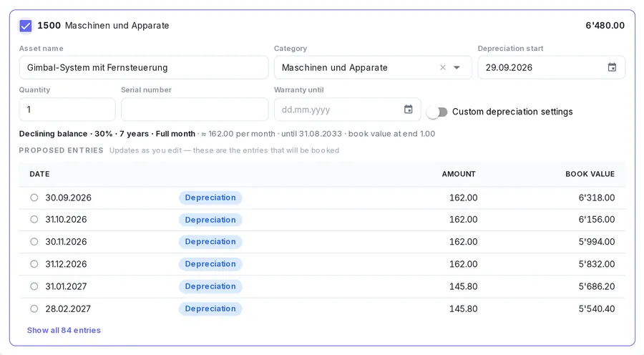This screenshot has height=355, width=644.
Task: Select the radio for 30.09.2026 entry
Action: pos(34,198)
